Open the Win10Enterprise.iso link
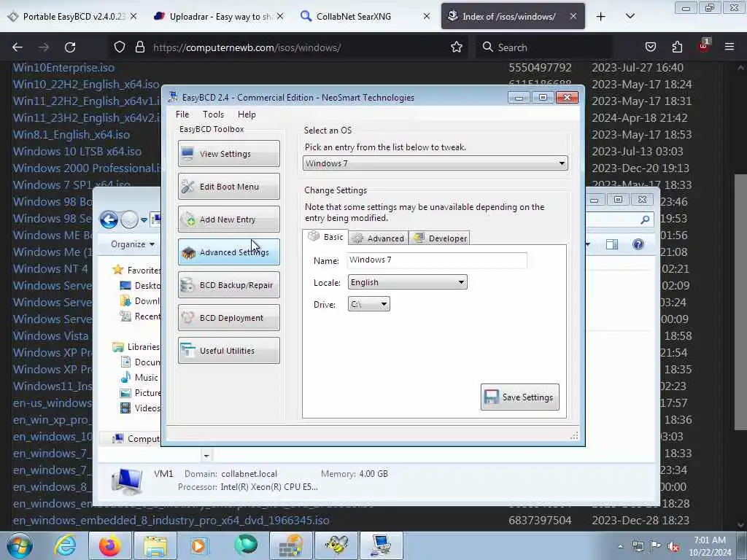Viewport: 747px width, 560px height. [x=64, y=68]
